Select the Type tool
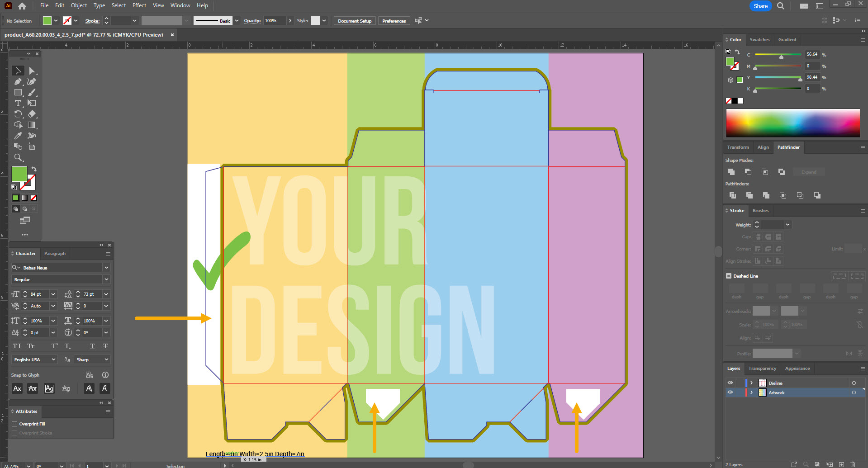Image resolution: width=868 pixels, height=468 pixels. (x=18, y=103)
